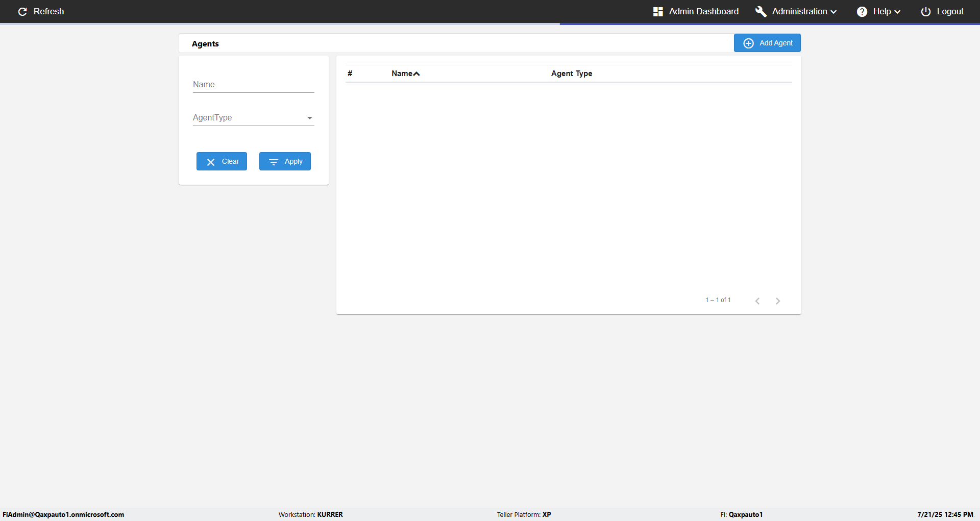Viewport: 980px width, 521px height.
Task: Toggle Name column sort arrow
Action: (x=416, y=74)
